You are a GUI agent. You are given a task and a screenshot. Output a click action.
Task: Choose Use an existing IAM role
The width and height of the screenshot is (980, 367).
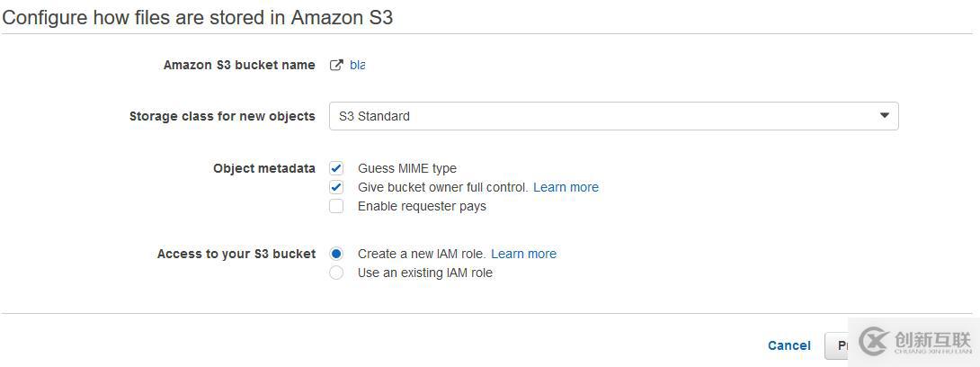click(x=336, y=273)
